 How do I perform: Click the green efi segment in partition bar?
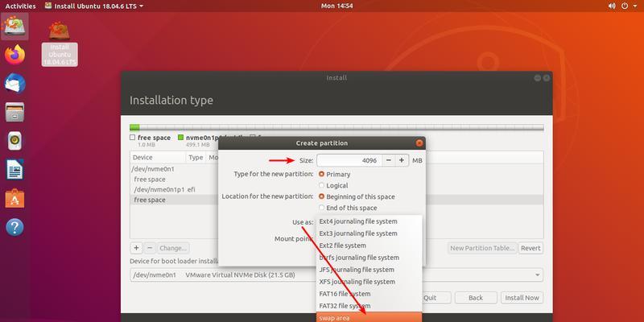point(134,127)
